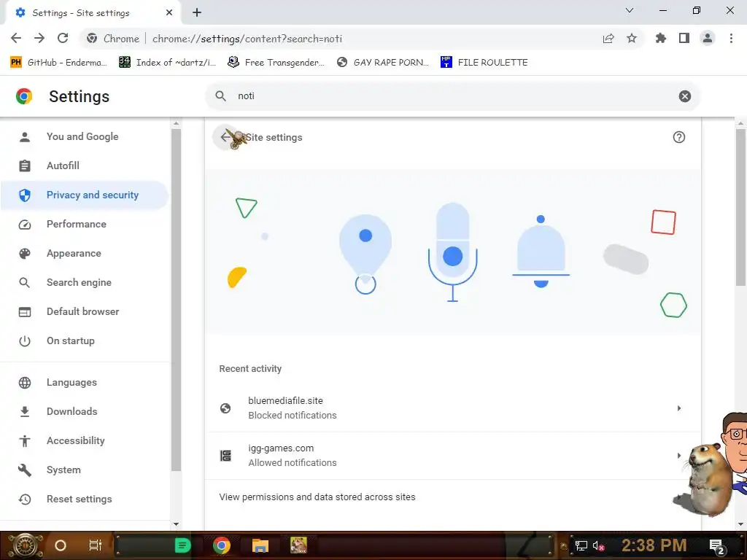Screen dimensions: 747x560
Task: Click Chrome icon in taskbar
Action: [x=222, y=545]
